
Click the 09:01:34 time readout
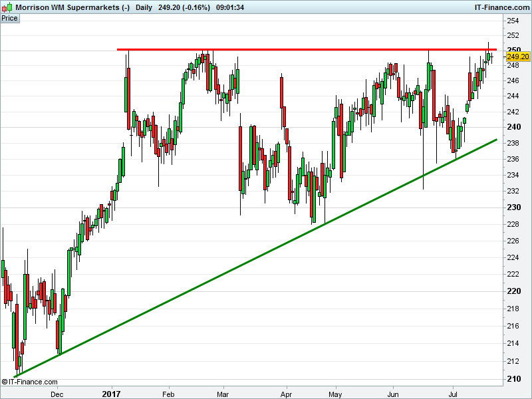pyautogui.click(x=230, y=7)
